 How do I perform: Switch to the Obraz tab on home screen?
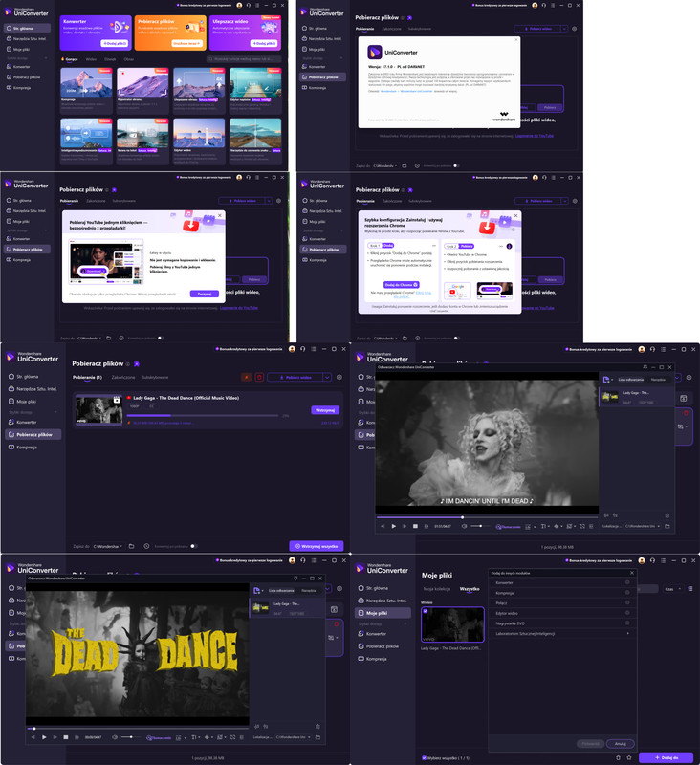[x=129, y=59]
